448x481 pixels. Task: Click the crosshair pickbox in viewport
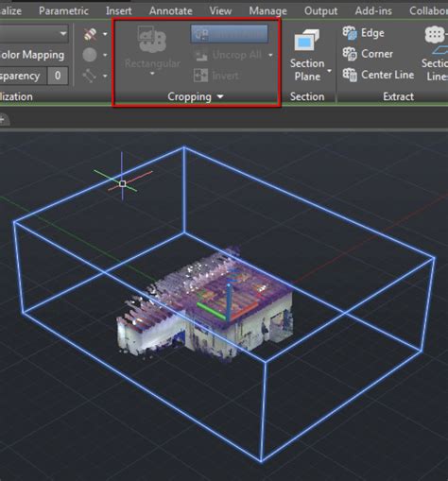pos(123,183)
